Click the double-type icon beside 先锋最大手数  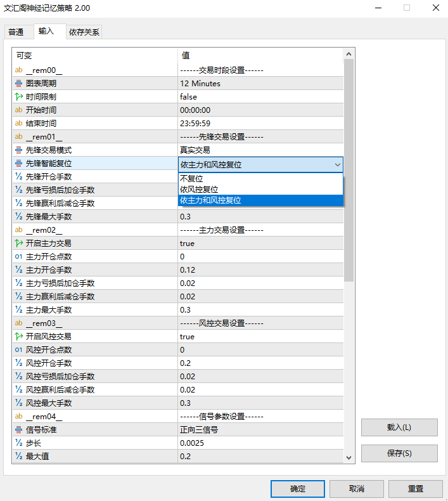[x=18, y=217]
